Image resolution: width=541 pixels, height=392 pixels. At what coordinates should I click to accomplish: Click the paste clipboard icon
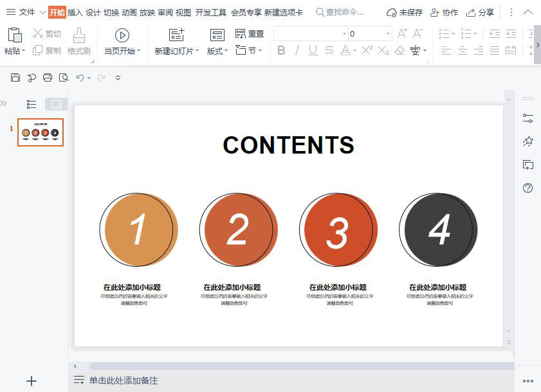[x=14, y=35]
